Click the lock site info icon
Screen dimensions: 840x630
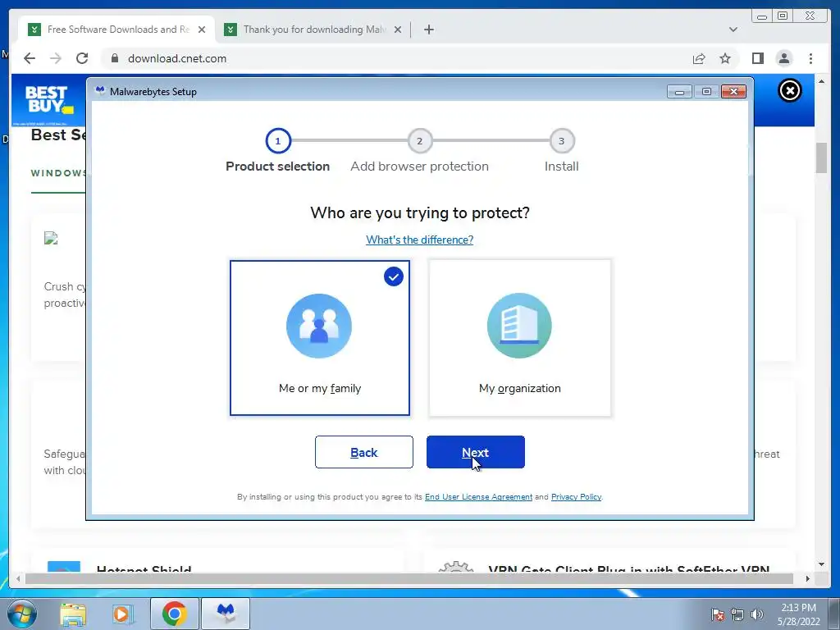pyautogui.click(x=114, y=58)
